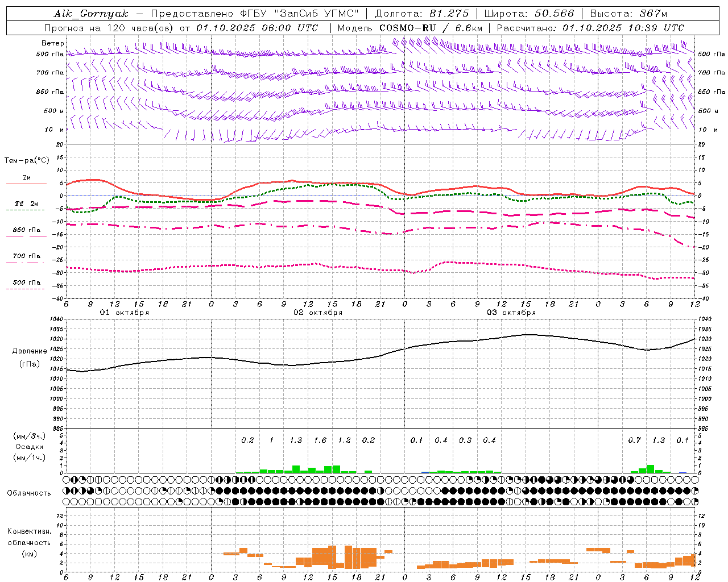Select "500 гПа" in the temperature legend

tap(27, 282)
